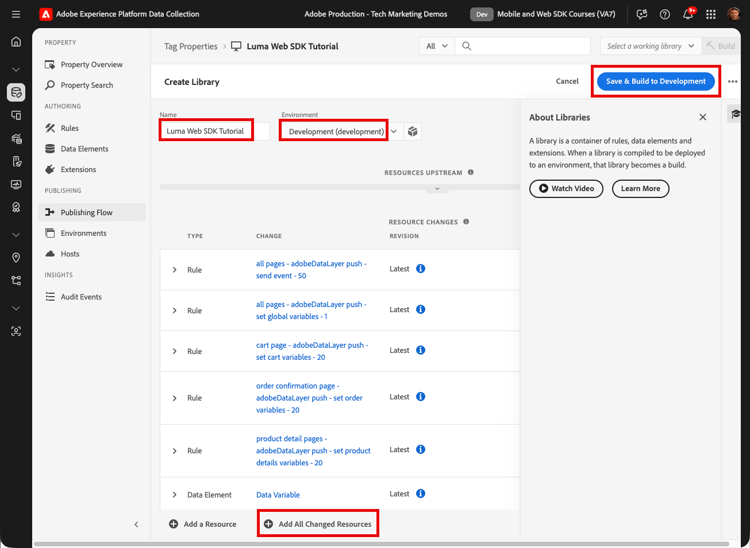Open the Environment dropdown arrow
The image size is (750, 548).
(x=394, y=132)
